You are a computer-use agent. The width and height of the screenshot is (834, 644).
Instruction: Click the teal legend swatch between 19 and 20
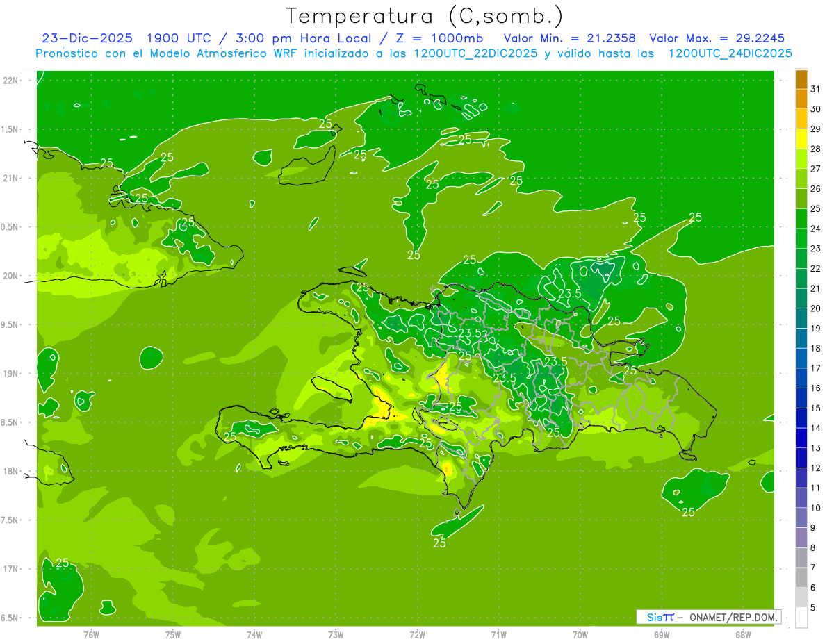(801, 318)
